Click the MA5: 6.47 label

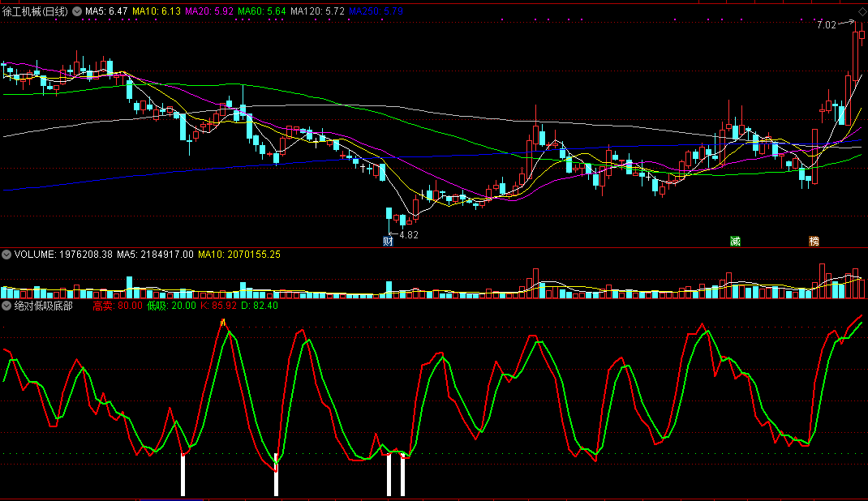point(106,11)
